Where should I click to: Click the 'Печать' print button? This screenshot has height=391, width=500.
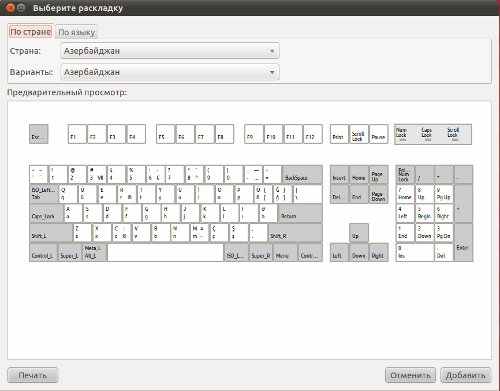33,375
